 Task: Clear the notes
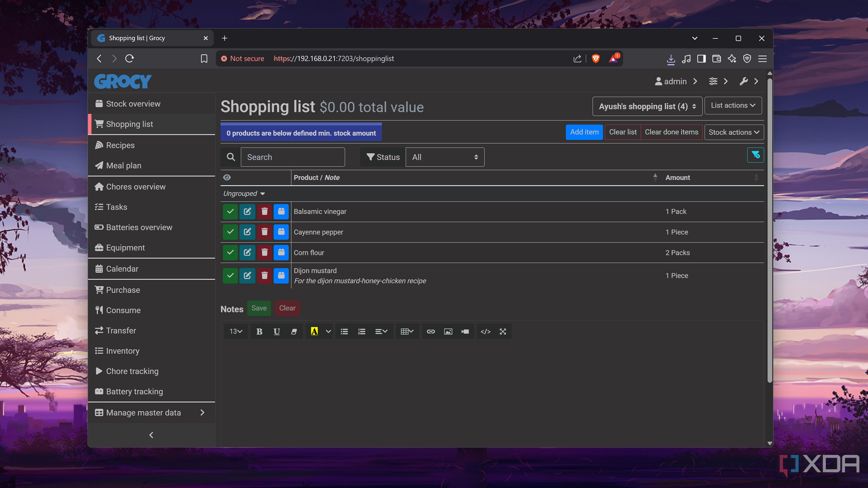(287, 308)
